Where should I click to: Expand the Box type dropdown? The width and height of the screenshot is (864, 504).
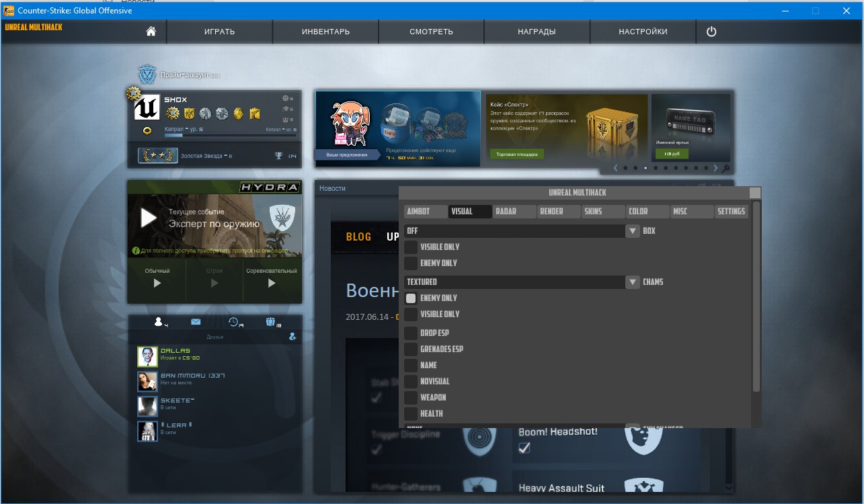point(632,231)
